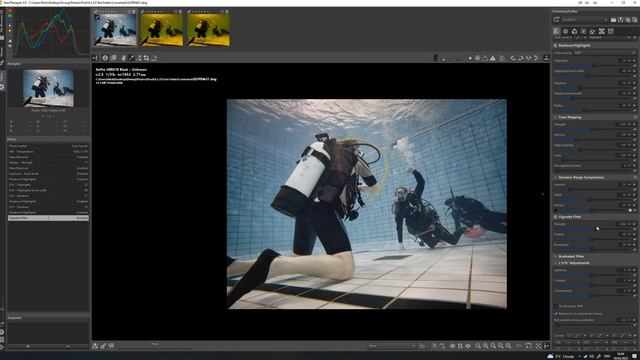Paste processing profile from clipboard

635,20
